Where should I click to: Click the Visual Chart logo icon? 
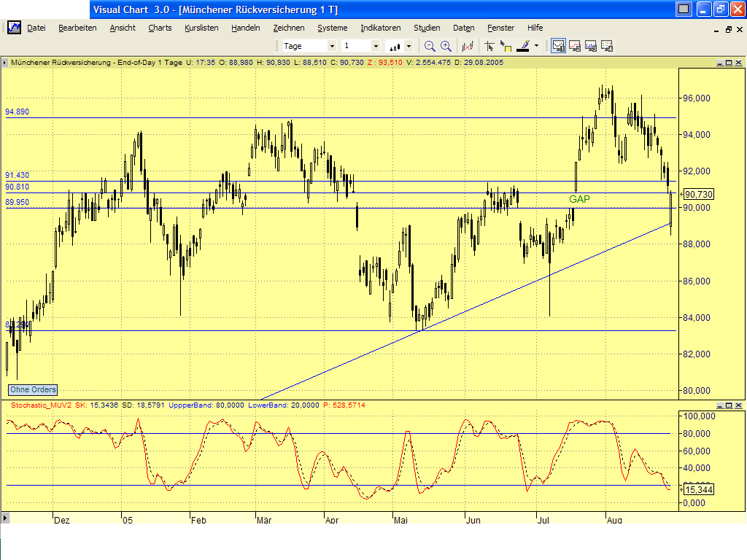coord(14,27)
